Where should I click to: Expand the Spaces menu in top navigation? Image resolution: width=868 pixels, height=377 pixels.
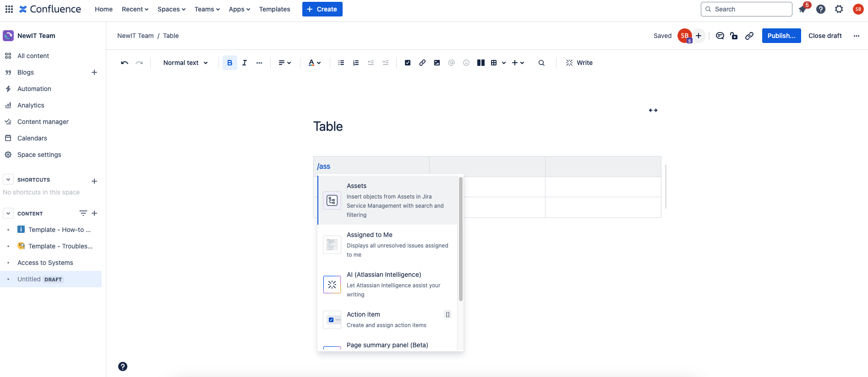[x=171, y=9]
